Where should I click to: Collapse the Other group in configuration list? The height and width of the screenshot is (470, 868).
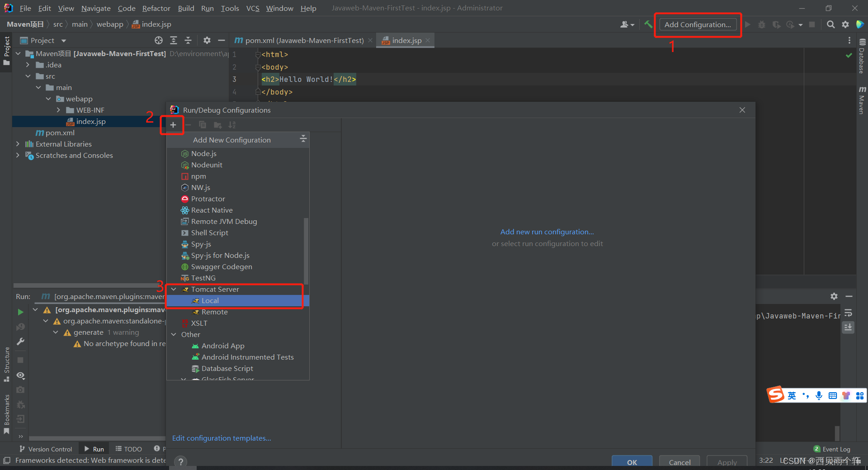tap(174, 334)
